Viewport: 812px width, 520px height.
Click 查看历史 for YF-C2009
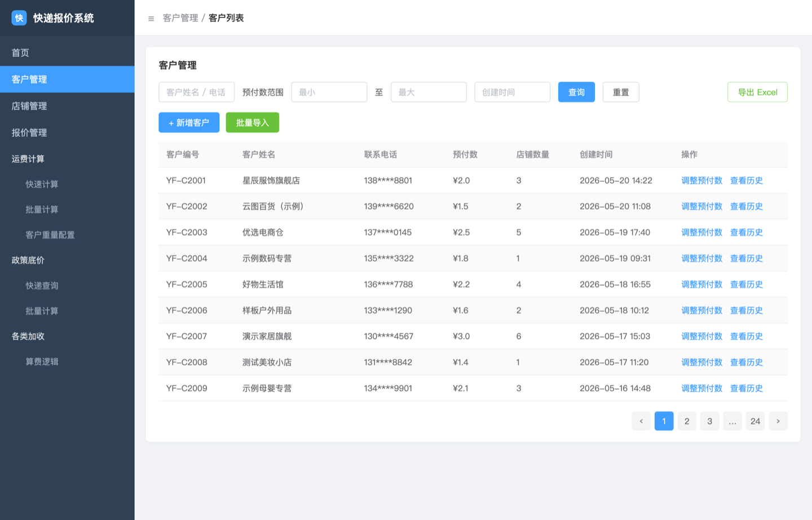point(747,388)
